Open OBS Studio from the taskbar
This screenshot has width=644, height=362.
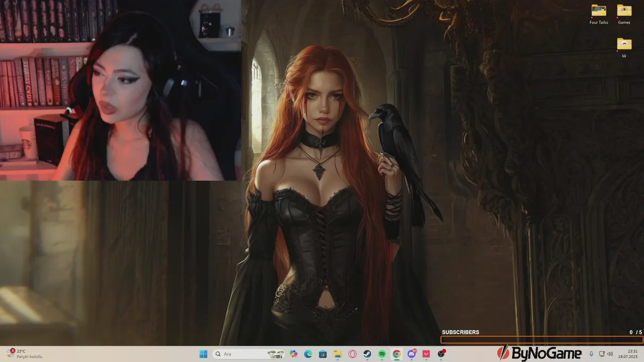point(441,354)
